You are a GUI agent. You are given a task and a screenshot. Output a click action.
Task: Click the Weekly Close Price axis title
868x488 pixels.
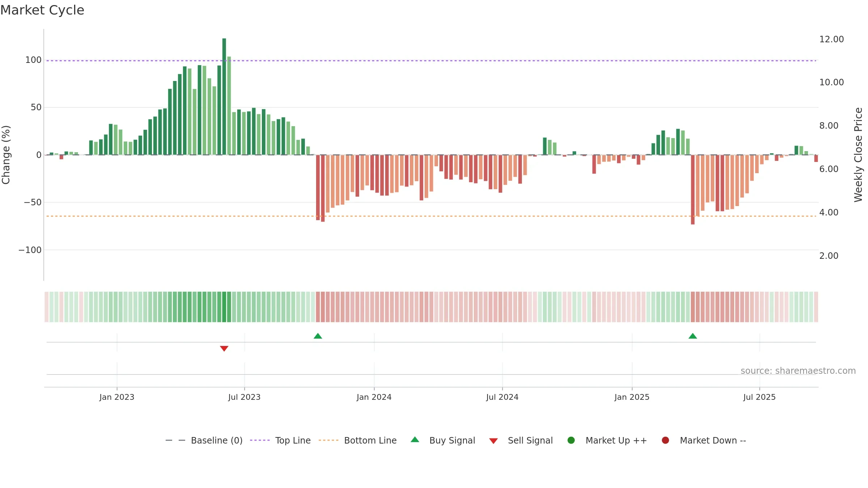858,155
